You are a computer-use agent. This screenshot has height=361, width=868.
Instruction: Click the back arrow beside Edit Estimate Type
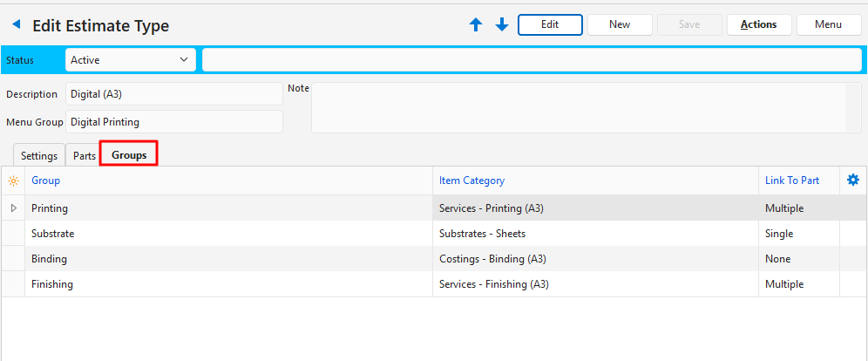pyautogui.click(x=16, y=25)
